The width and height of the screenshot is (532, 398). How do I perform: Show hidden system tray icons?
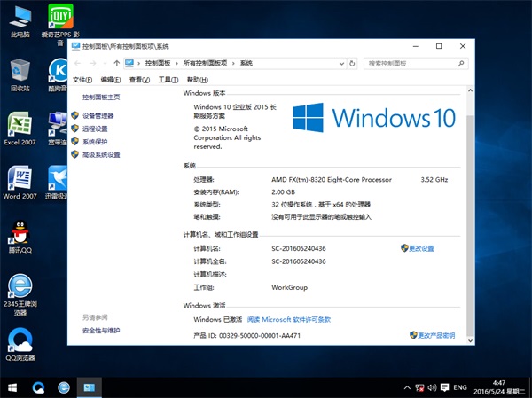click(x=406, y=387)
